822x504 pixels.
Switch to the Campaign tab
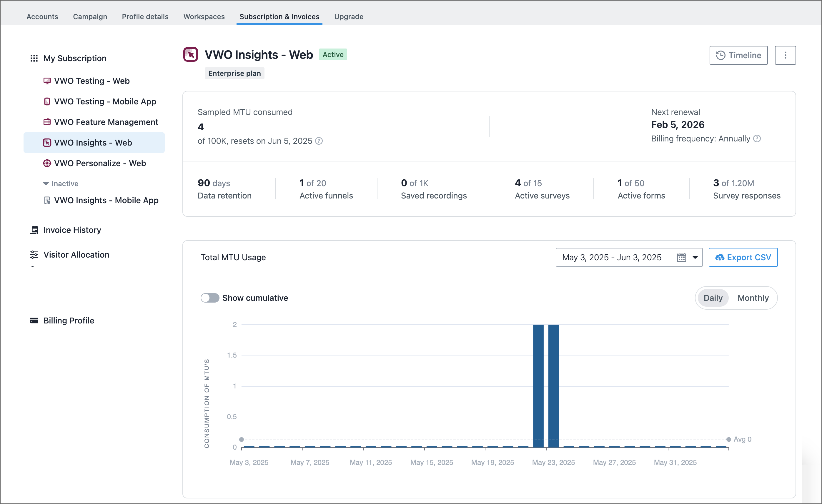90,16
